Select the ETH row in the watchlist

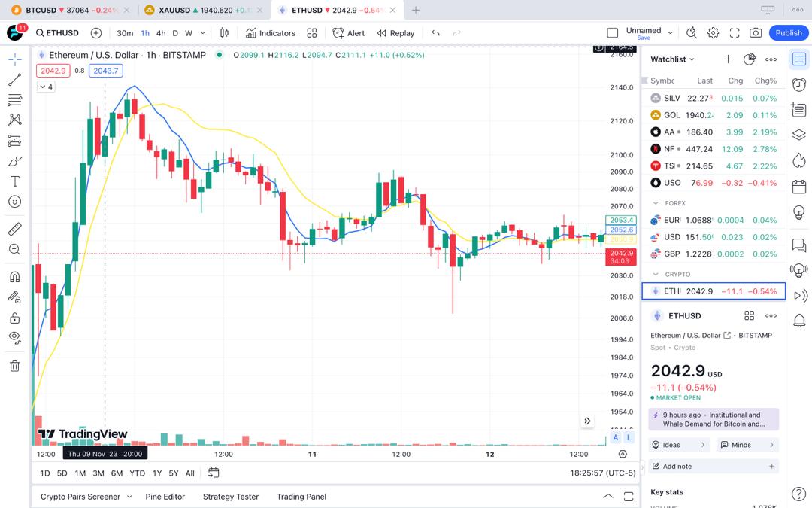click(x=713, y=291)
